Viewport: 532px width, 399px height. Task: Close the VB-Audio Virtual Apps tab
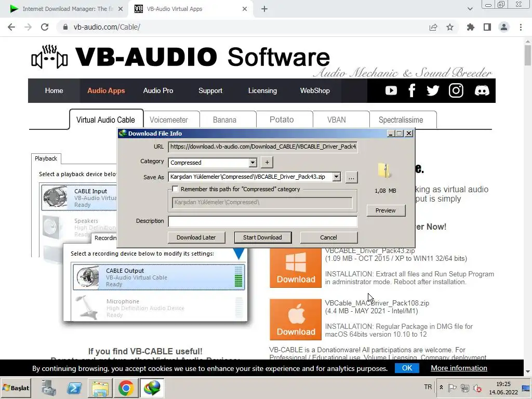click(245, 9)
